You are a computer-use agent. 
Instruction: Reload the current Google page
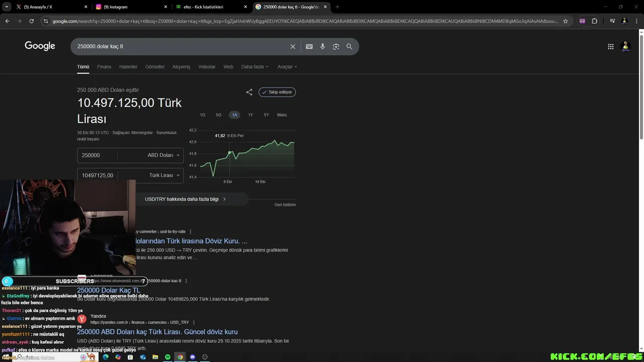31,21
